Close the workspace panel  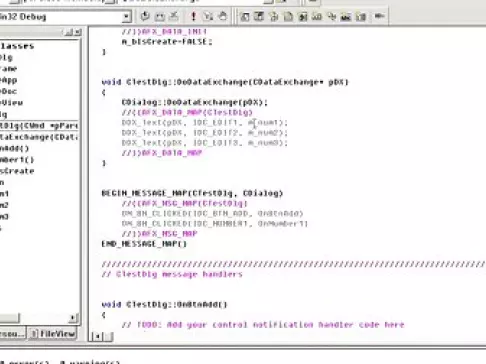click(x=77, y=32)
